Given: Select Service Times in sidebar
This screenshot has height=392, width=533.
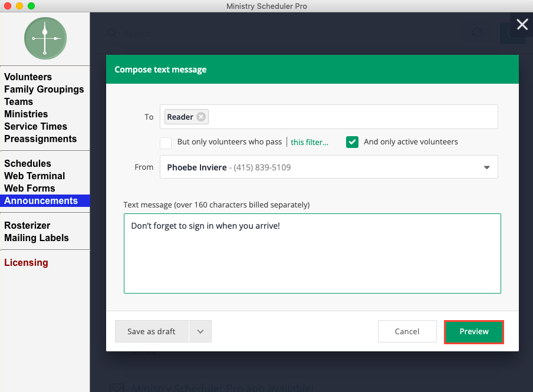Looking at the screenshot, I should tap(35, 127).
